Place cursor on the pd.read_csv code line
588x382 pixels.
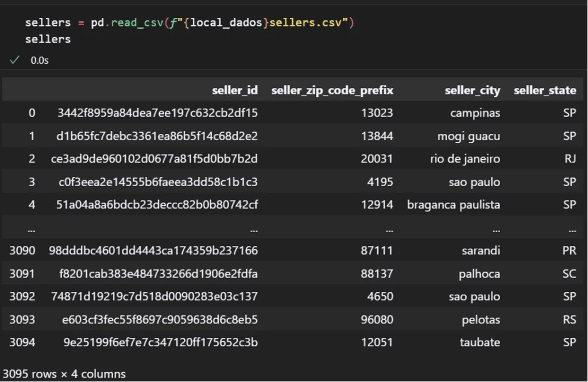[x=189, y=22]
